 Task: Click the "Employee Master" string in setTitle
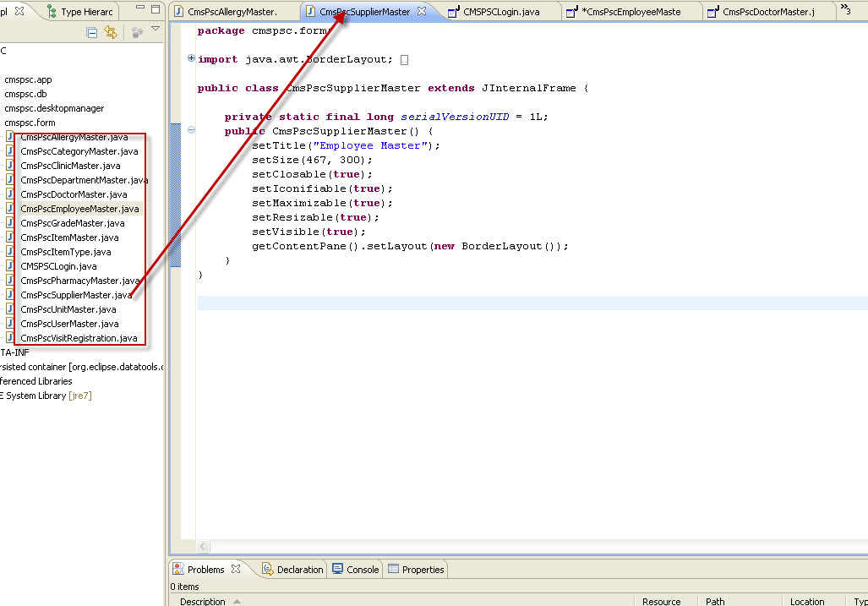(x=370, y=146)
